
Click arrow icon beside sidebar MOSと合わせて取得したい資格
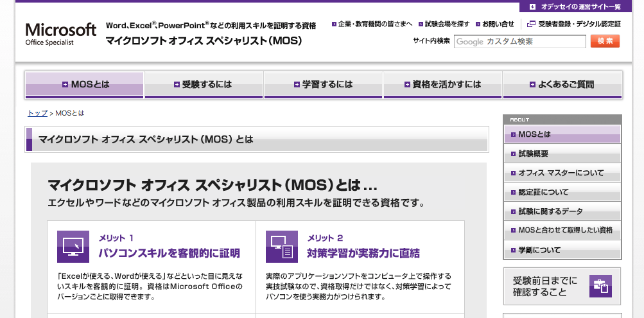(513, 231)
